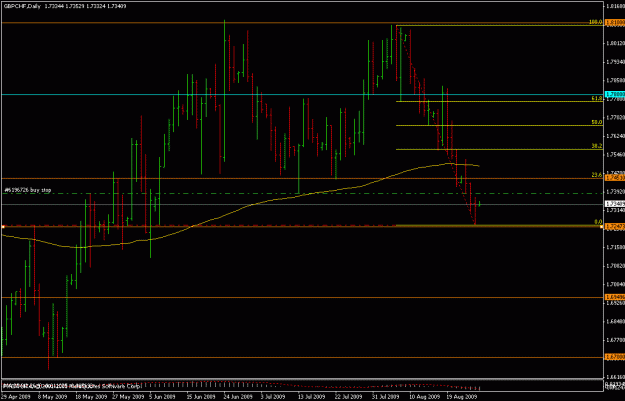Click the '27 May 2009' date label
This screenshot has width=625, height=401.
pyautogui.click(x=127, y=397)
